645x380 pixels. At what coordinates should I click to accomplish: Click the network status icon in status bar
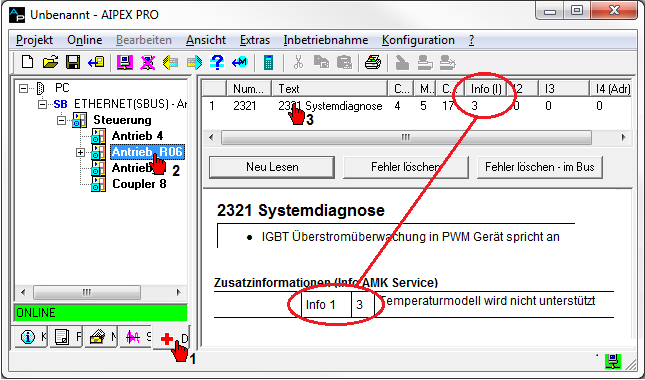[x=613, y=361]
